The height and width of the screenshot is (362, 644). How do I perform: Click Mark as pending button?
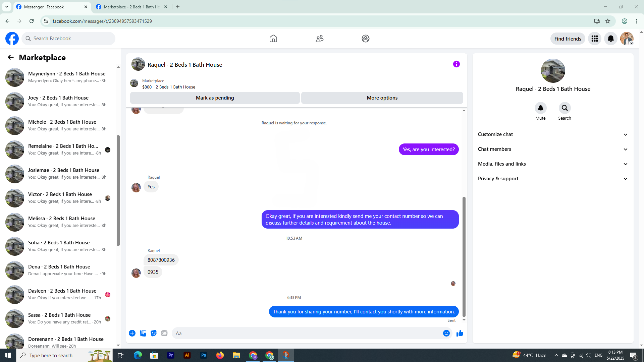[x=215, y=98]
